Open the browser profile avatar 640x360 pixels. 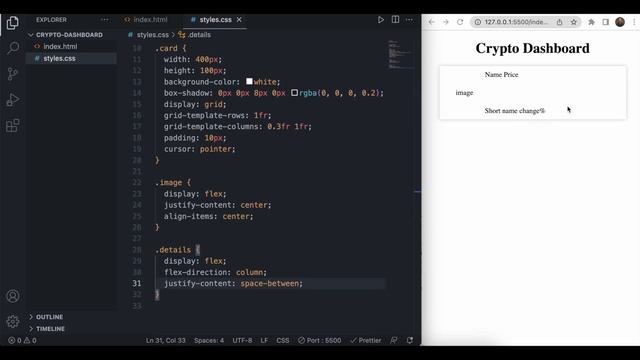coord(620,22)
